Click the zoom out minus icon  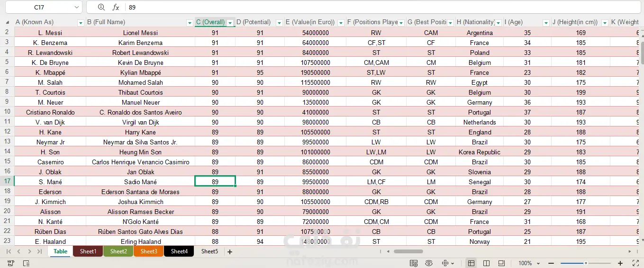click(x=551, y=263)
